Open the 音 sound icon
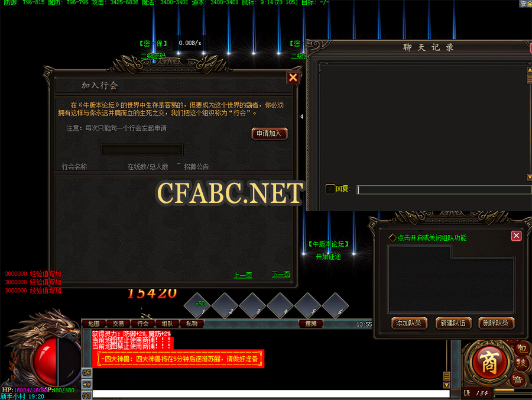This screenshot has height=400, width=532. click(517, 379)
